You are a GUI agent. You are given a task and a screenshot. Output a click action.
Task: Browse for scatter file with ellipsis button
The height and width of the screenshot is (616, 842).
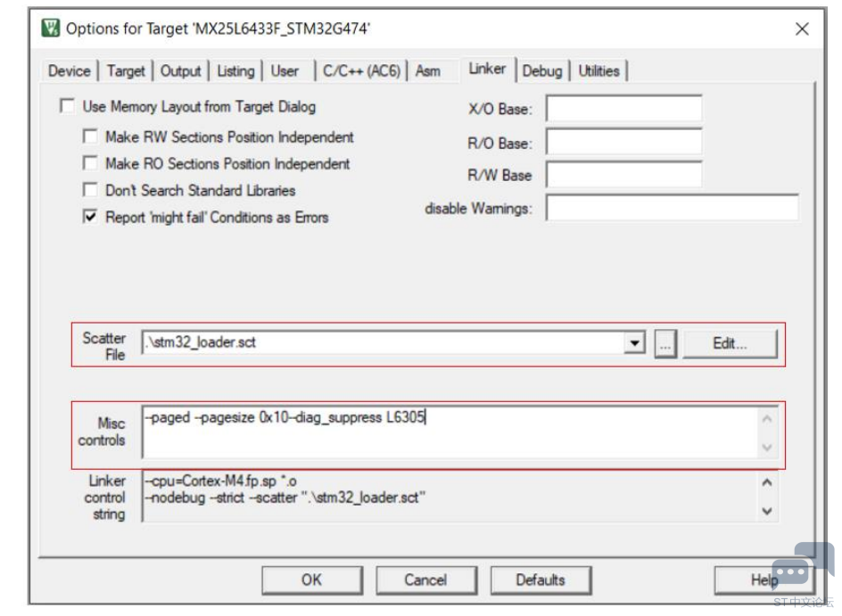[x=665, y=344]
